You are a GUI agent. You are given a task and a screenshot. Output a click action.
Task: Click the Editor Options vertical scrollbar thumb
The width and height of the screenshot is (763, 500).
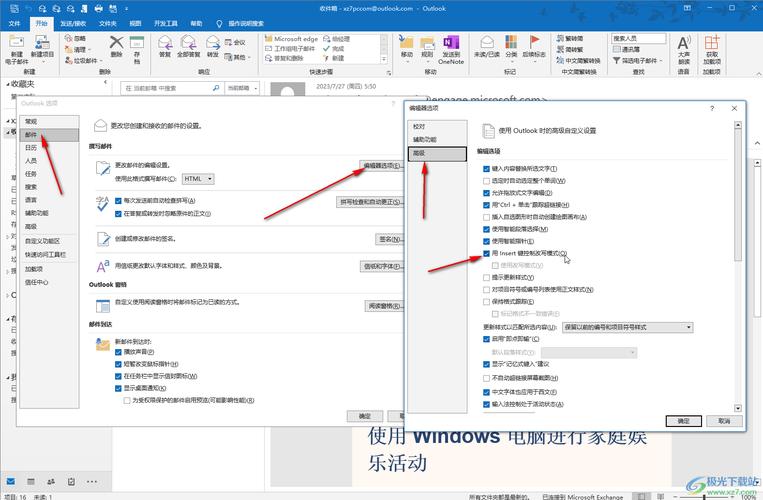tap(738, 195)
